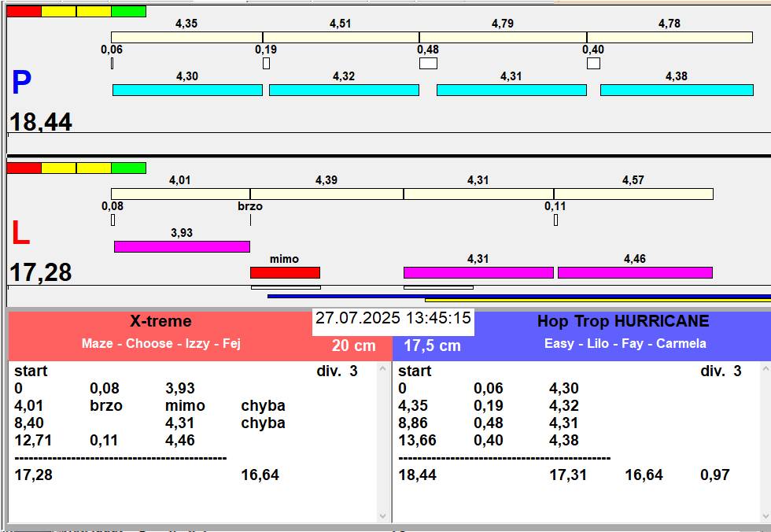Screen dimensions: 771x532
Task: Click the red start light in lane L
Action: 24,168
